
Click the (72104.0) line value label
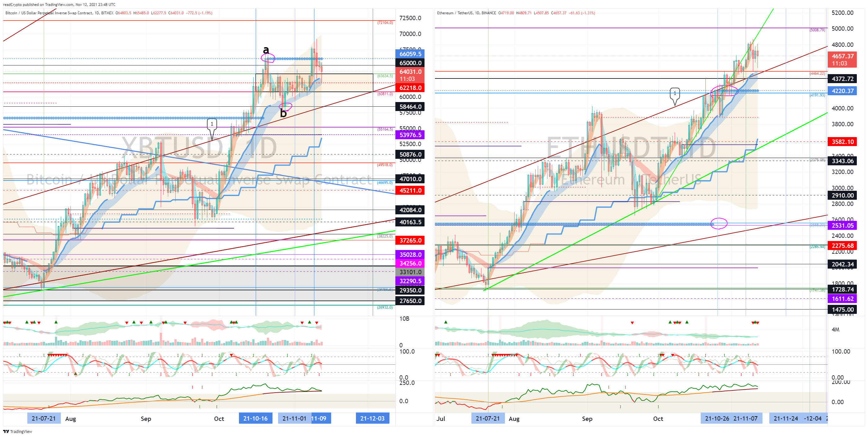coord(385,23)
